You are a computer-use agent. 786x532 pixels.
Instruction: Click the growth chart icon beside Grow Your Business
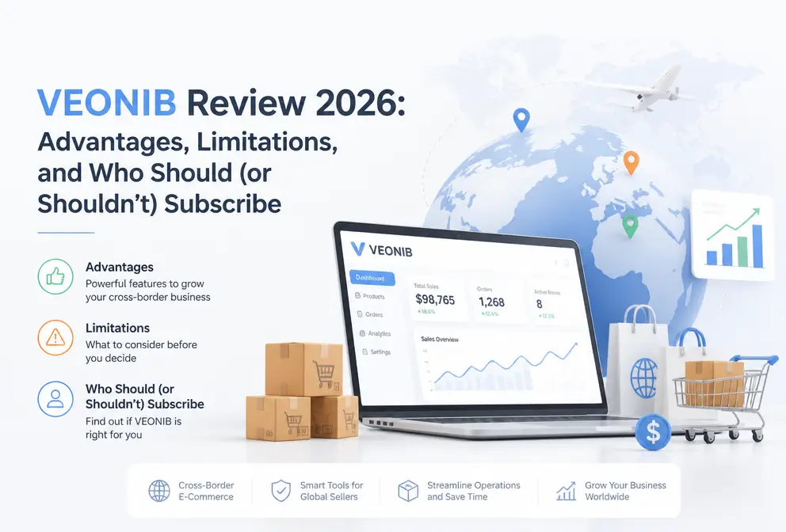(x=566, y=491)
